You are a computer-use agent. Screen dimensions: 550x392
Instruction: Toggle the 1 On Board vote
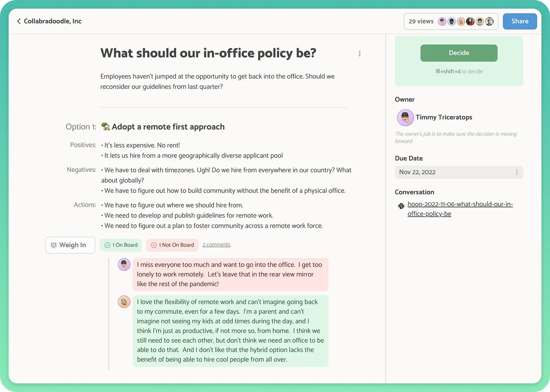click(x=121, y=245)
